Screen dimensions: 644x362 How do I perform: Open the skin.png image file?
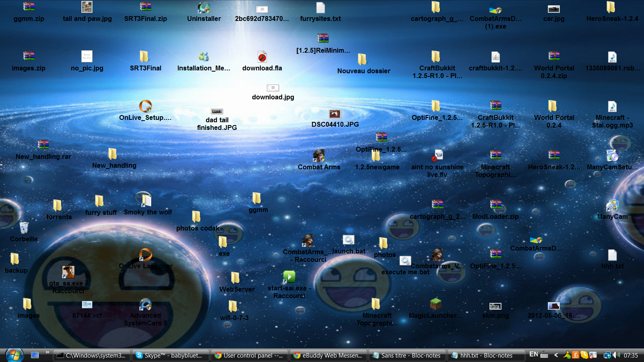tap(495, 306)
